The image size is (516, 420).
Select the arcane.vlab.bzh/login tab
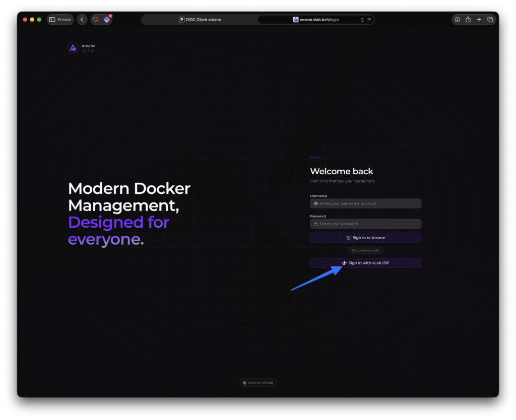pyautogui.click(x=316, y=20)
